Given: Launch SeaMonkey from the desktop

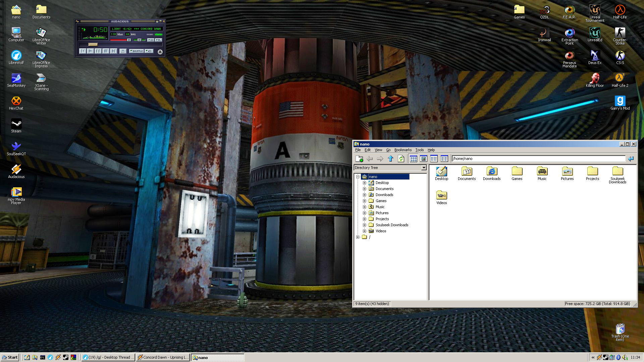Looking at the screenshot, I should pyautogui.click(x=16, y=80).
